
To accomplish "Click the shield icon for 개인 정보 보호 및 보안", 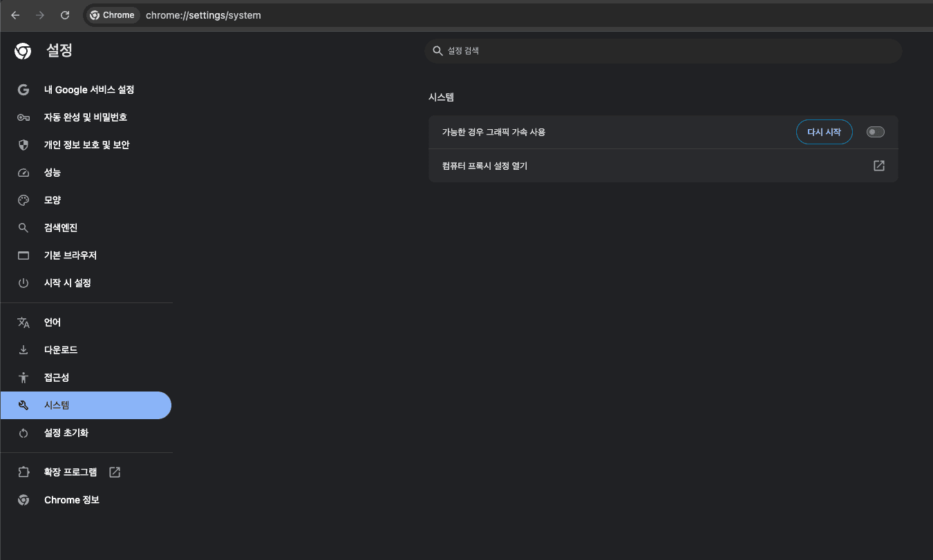I will [x=23, y=145].
